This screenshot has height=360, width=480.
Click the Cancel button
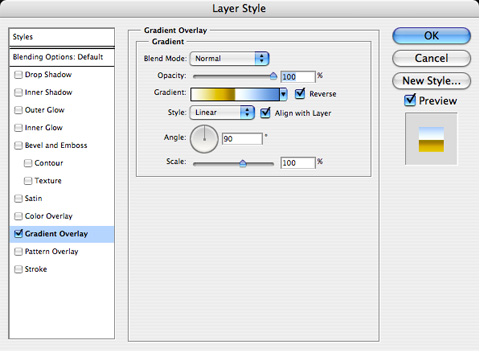coord(431,58)
